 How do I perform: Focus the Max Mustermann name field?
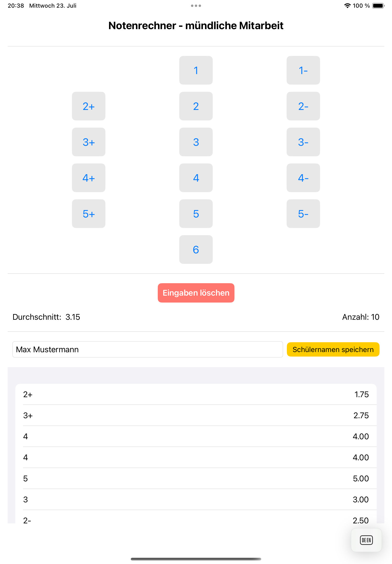(147, 349)
